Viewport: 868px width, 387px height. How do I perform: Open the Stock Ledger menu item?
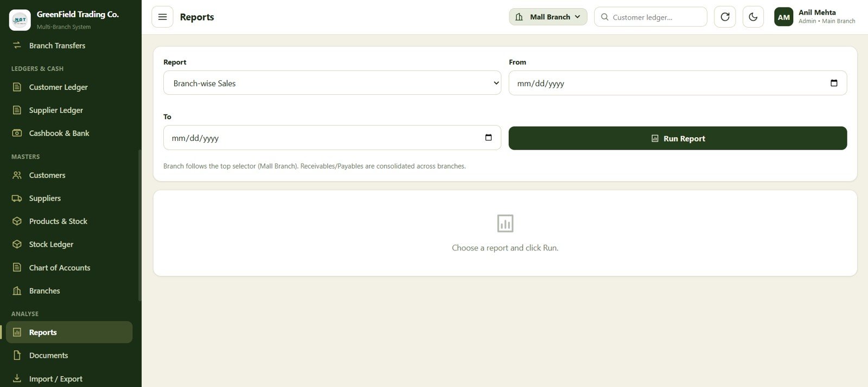click(69, 244)
